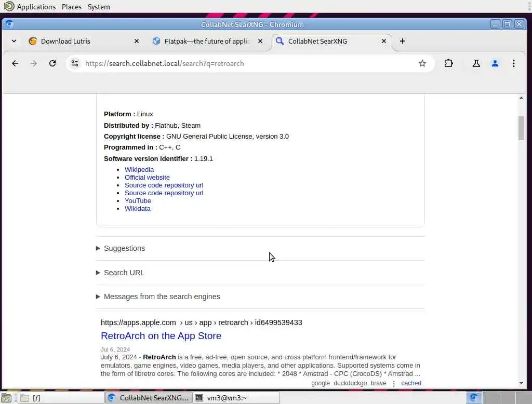Image resolution: width=532 pixels, height=404 pixels.
Task: Click the MATE logo icon
Action: point(9,6)
